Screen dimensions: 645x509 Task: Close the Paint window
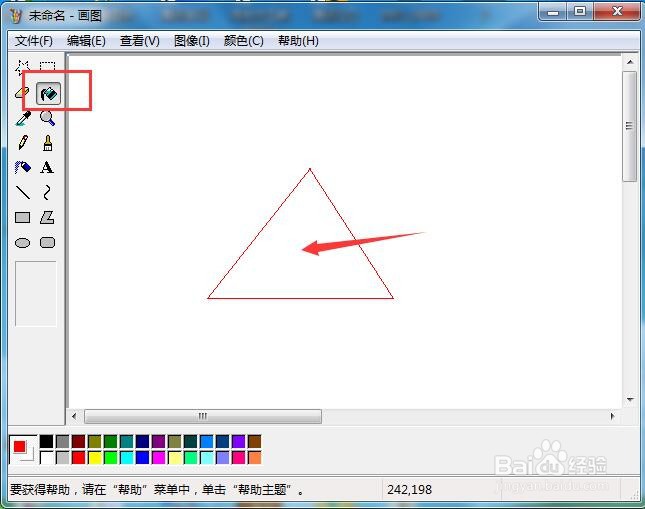point(617,12)
